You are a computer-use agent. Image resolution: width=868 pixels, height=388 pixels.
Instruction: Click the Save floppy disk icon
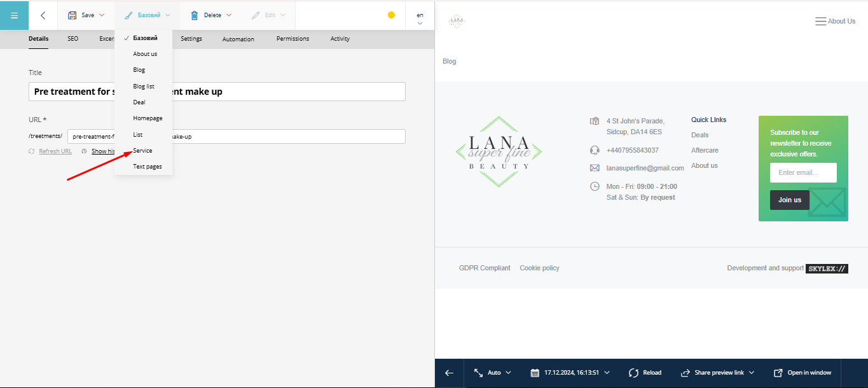point(72,15)
